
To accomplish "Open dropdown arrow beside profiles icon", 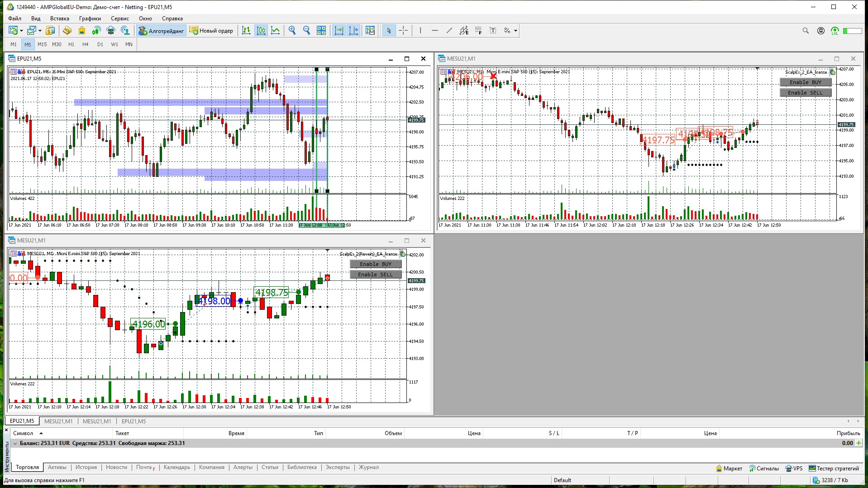I will point(40,31).
